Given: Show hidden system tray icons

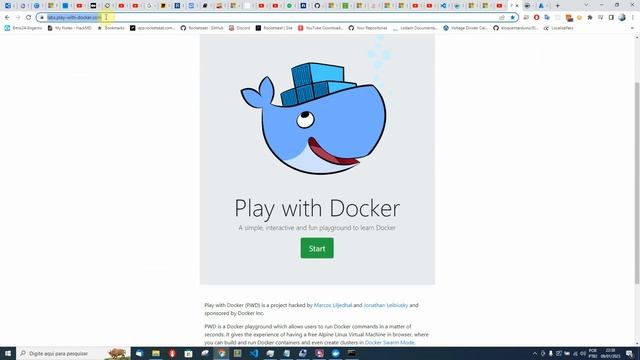Looking at the screenshot, I should point(535,353).
